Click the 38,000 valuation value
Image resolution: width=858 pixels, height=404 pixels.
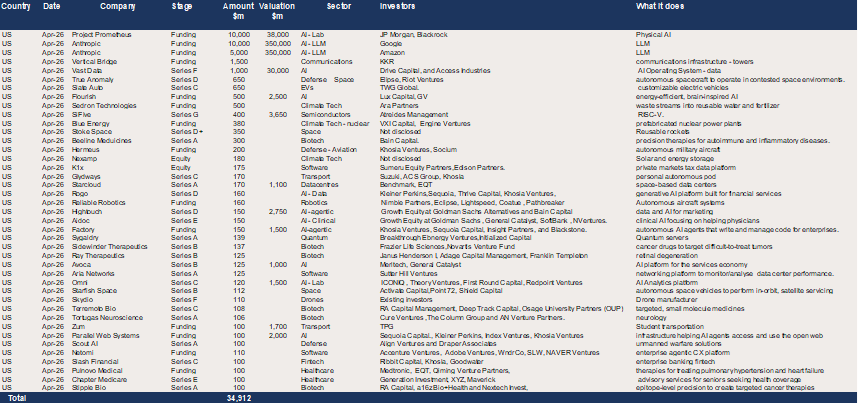[280, 34]
